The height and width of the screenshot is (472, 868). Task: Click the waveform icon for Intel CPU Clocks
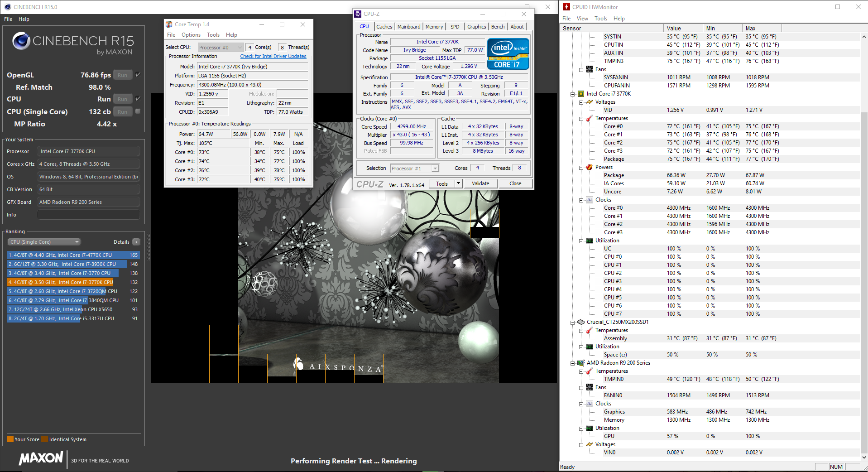click(x=590, y=200)
